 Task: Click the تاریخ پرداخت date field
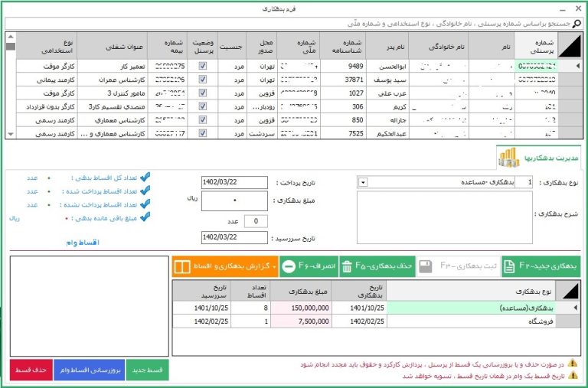coord(234,182)
